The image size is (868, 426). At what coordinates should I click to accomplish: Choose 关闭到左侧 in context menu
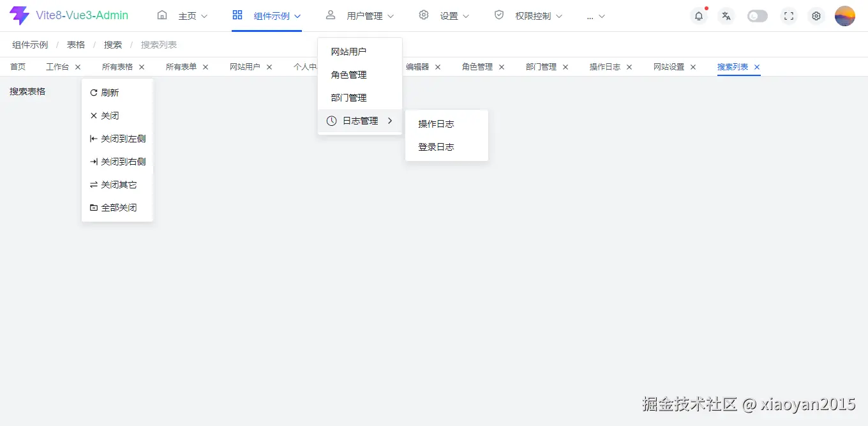pyautogui.click(x=117, y=139)
